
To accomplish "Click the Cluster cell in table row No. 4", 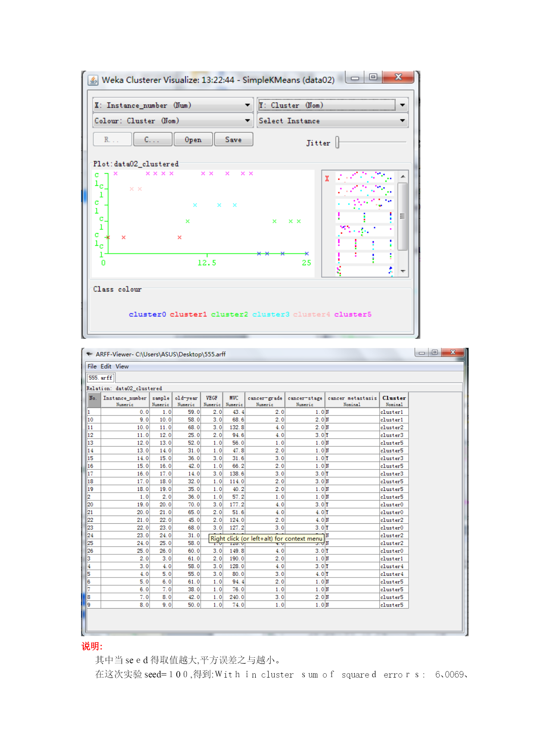I will pos(394,566).
